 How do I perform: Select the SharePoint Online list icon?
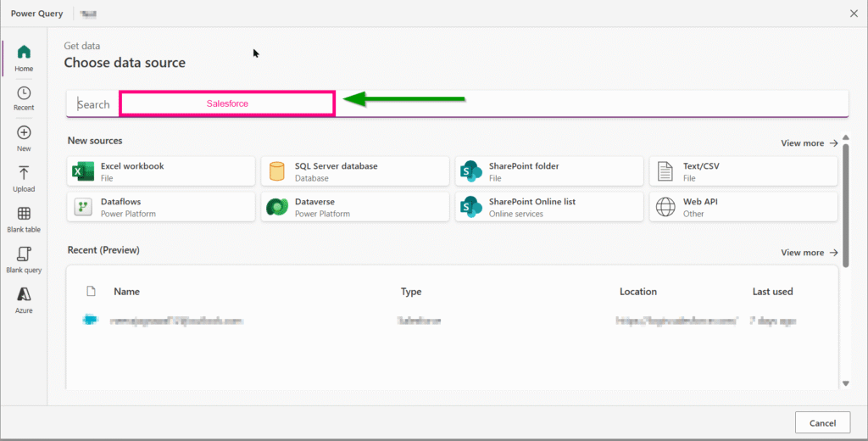(471, 207)
